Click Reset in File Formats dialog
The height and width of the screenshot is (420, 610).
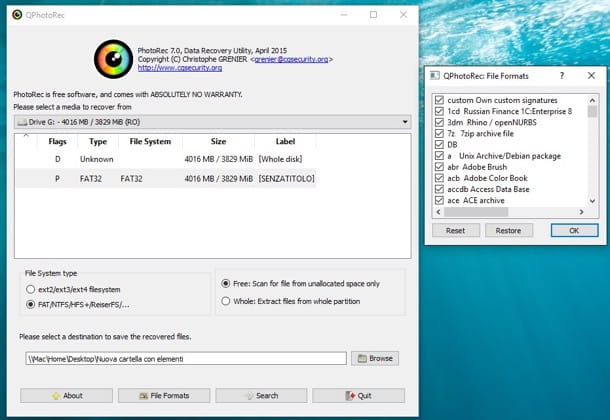coord(456,230)
